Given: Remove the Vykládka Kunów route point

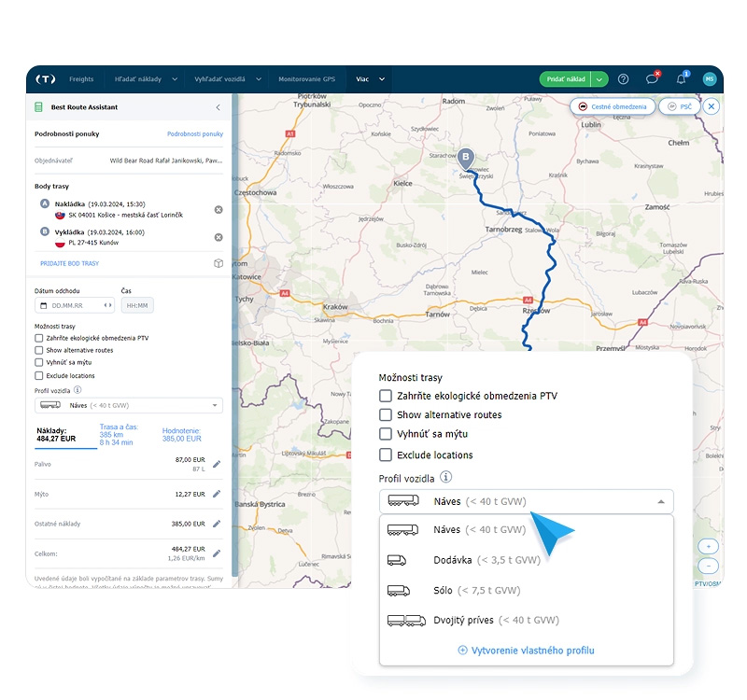Looking at the screenshot, I should pos(218,237).
